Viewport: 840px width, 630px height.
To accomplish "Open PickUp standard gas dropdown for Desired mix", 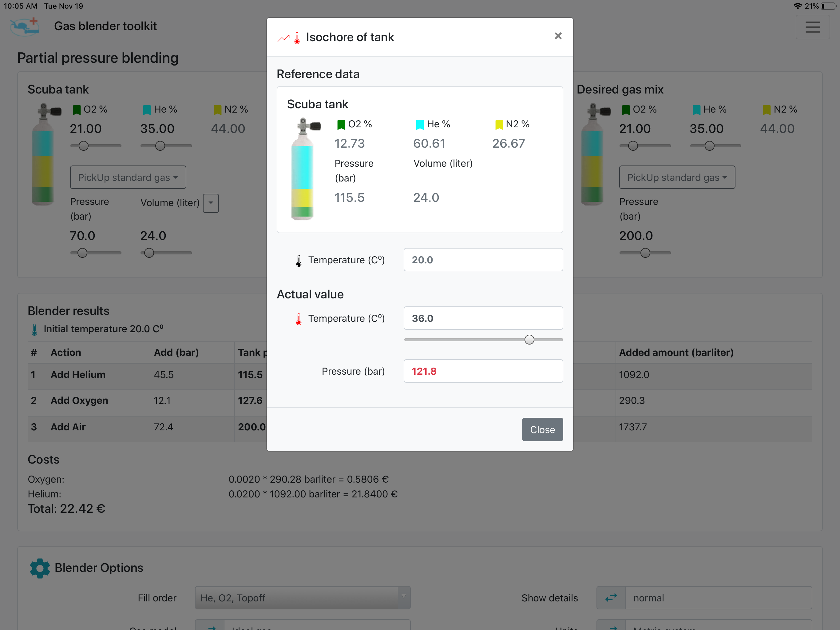I will coord(677,177).
